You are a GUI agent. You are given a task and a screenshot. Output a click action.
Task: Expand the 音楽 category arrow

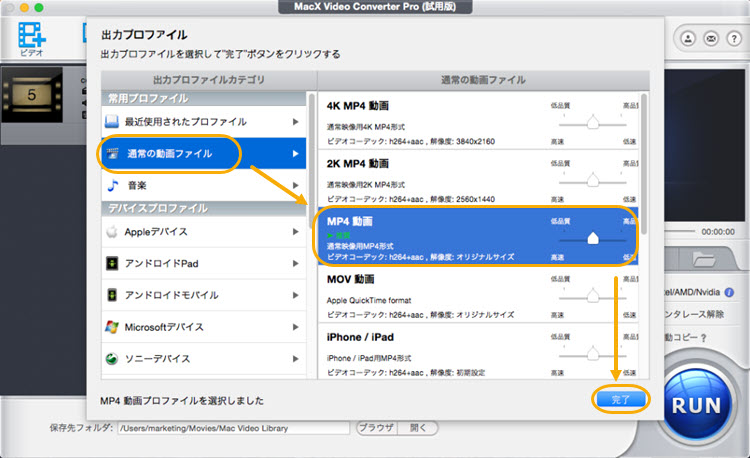click(296, 185)
